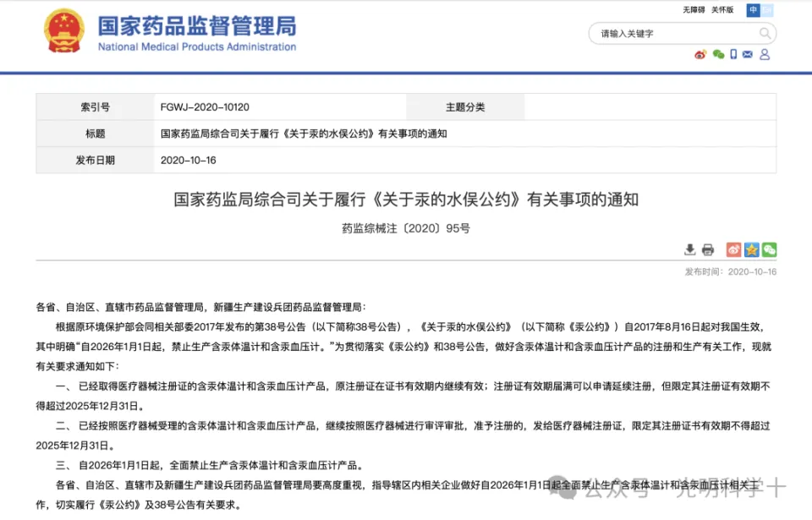This screenshot has width=812, height=520.
Task: Click the search magnifier icon
Action: 764,33
